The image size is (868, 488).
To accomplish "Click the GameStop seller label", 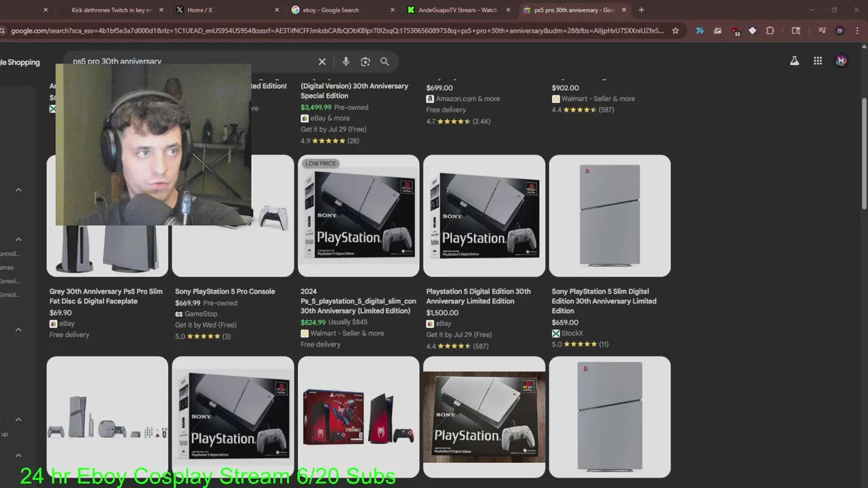I will [201, 314].
